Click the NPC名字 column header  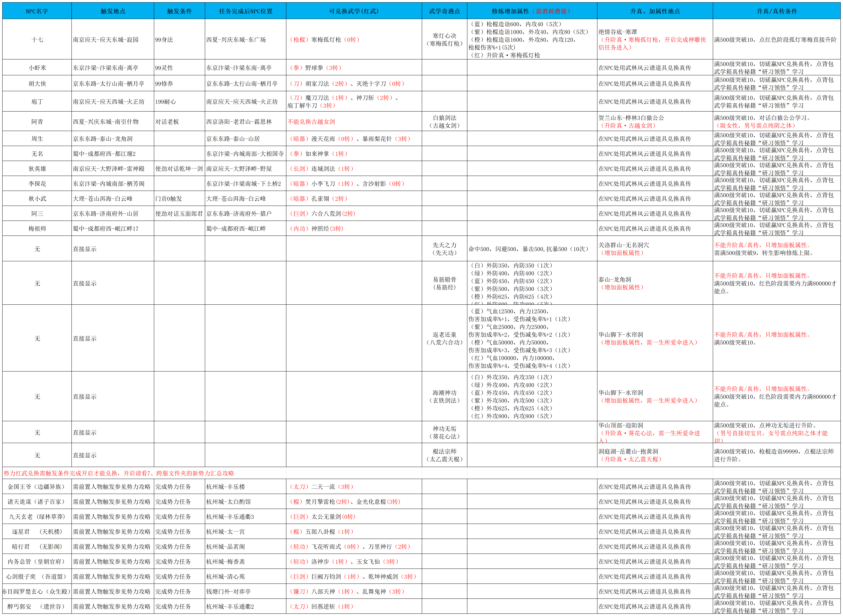point(37,11)
